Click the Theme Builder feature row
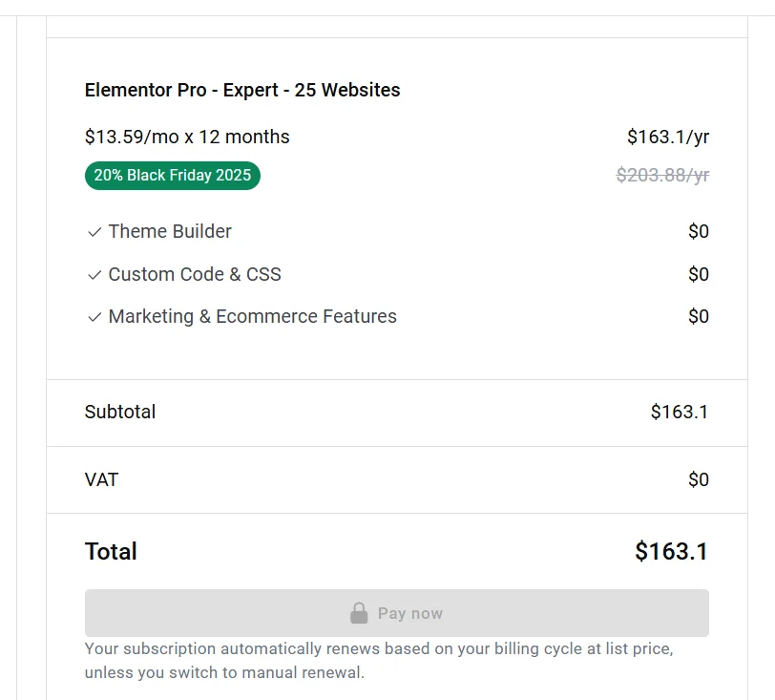Viewport: 775px width, 700px height. [x=170, y=231]
